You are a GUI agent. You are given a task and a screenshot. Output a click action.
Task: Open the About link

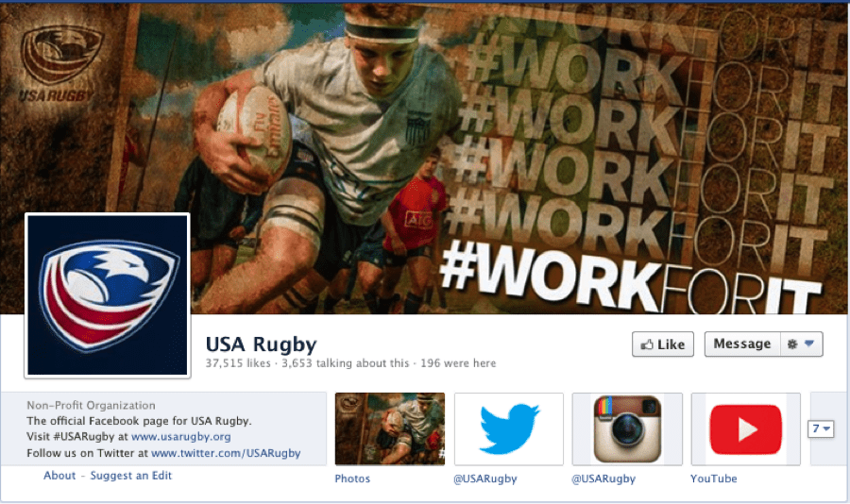(x=59, y=476)
